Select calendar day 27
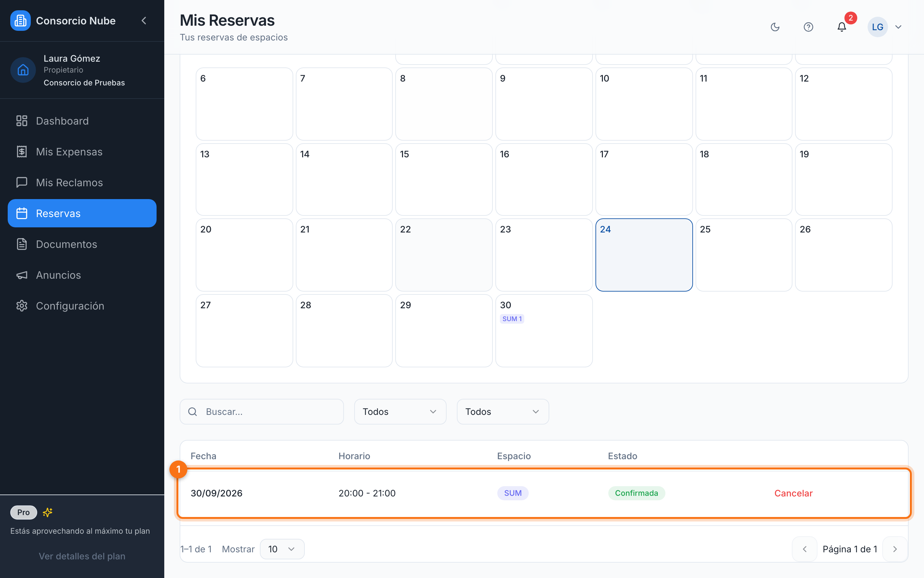This screenshot has height=578, width=924. click(x=244, y=331)
